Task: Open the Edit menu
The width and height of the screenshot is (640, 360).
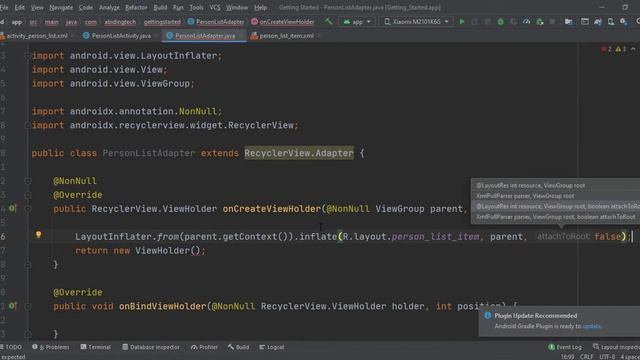Action: pyautogui.click(x=20, y=7)
